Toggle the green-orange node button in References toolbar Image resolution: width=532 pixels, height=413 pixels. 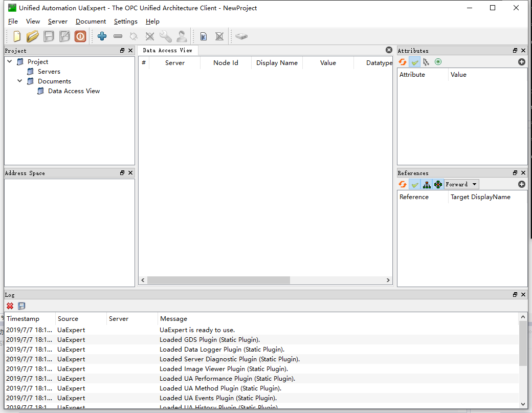[438, 184]
